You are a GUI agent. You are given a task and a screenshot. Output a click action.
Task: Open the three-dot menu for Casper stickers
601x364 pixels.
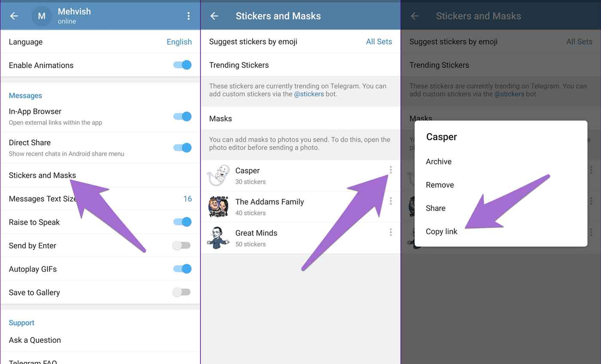coord(391,170)
